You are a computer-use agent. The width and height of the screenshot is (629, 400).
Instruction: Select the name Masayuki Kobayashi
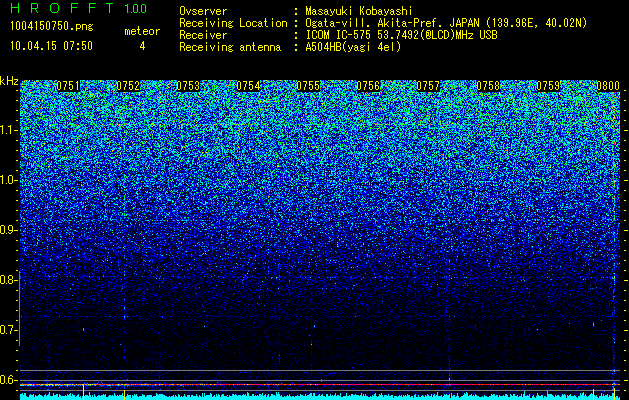[359, 11]
